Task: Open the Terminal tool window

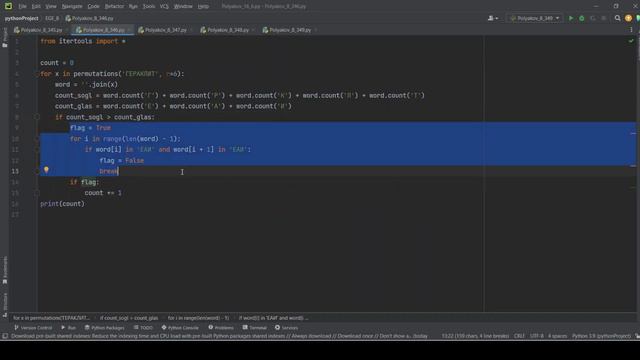Action: [254, 327]
